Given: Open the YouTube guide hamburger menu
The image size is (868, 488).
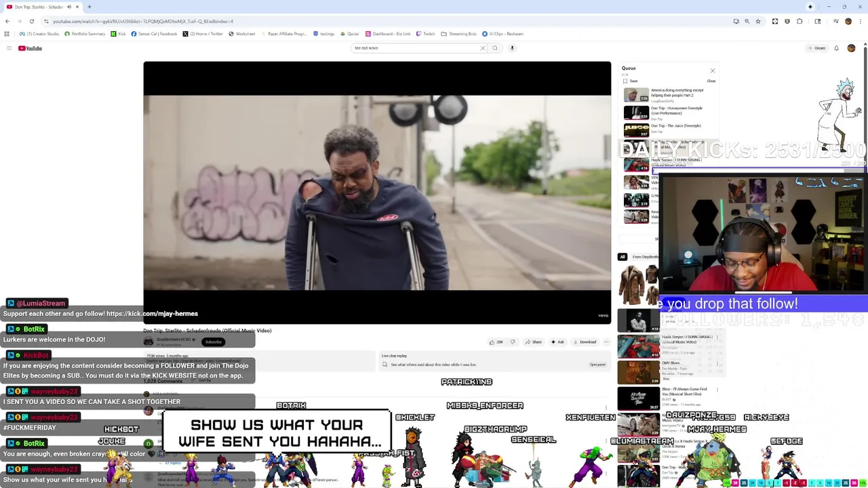Looking at the screenshot, I should coord(9,48).
